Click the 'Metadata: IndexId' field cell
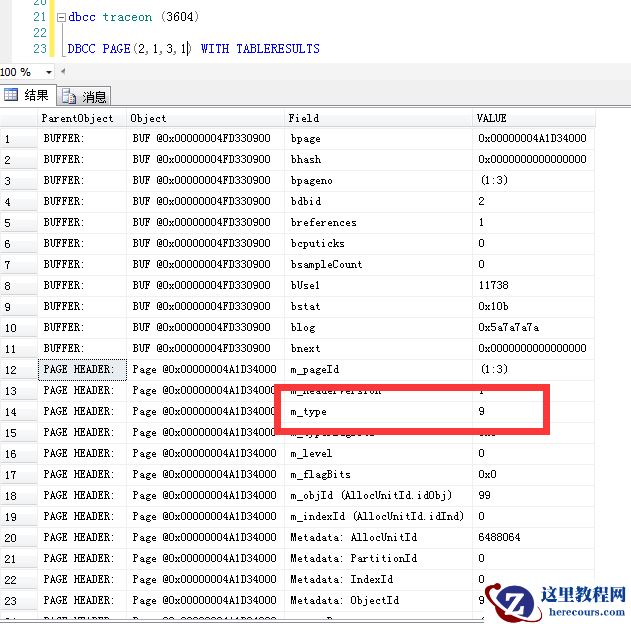 (378, 579)
